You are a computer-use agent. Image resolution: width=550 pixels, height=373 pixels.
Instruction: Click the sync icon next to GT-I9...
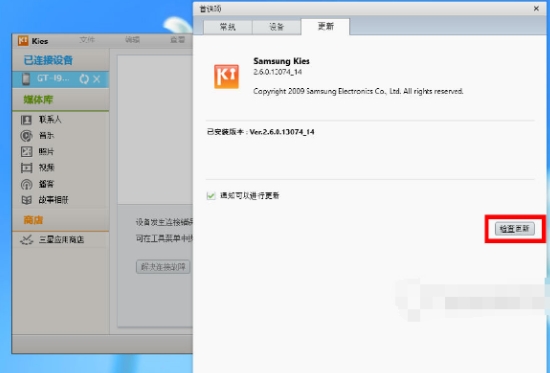click(x=84, y=79)
